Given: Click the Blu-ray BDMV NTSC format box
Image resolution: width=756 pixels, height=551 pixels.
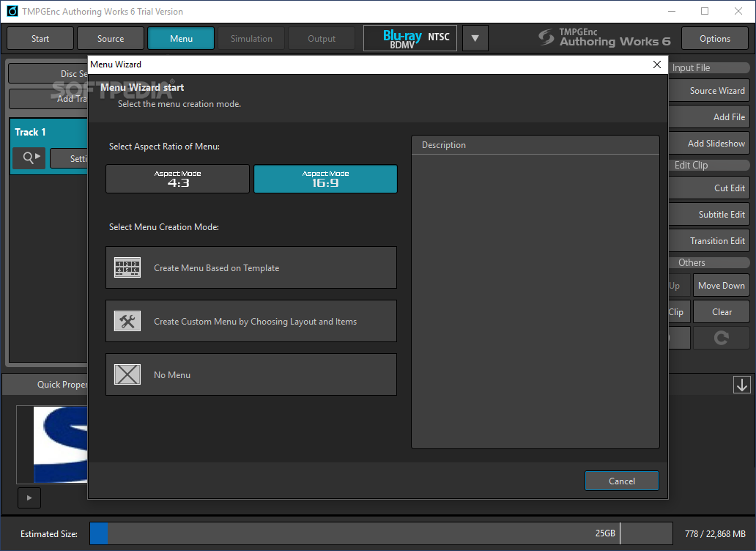Looking at the screenshot, I should (410, 39).
